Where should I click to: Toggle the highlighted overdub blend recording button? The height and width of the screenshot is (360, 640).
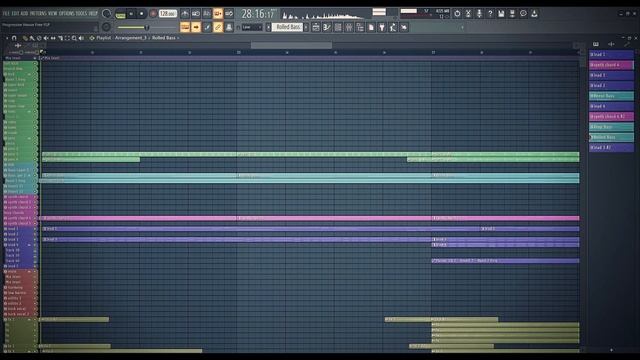coord(218,13)
